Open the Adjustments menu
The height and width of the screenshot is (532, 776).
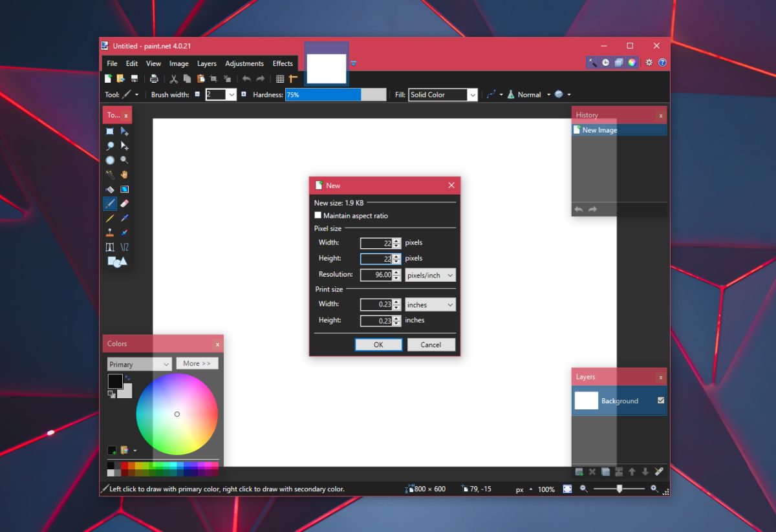coord(244,63)
